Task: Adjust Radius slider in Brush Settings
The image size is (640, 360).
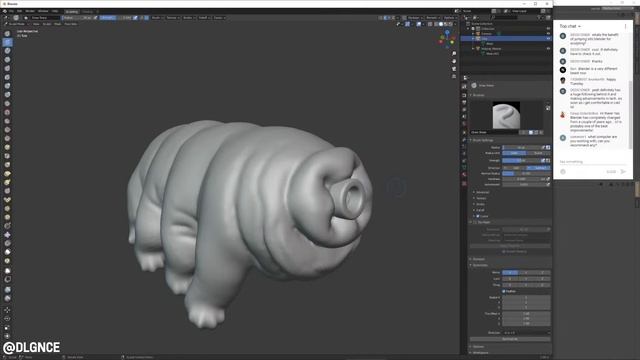Action: pos(521,147)
